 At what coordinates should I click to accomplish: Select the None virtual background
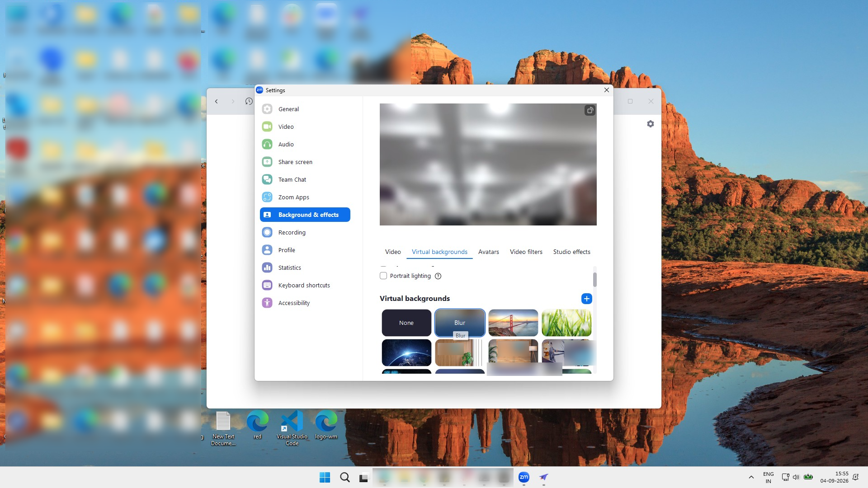pos(406,323)
